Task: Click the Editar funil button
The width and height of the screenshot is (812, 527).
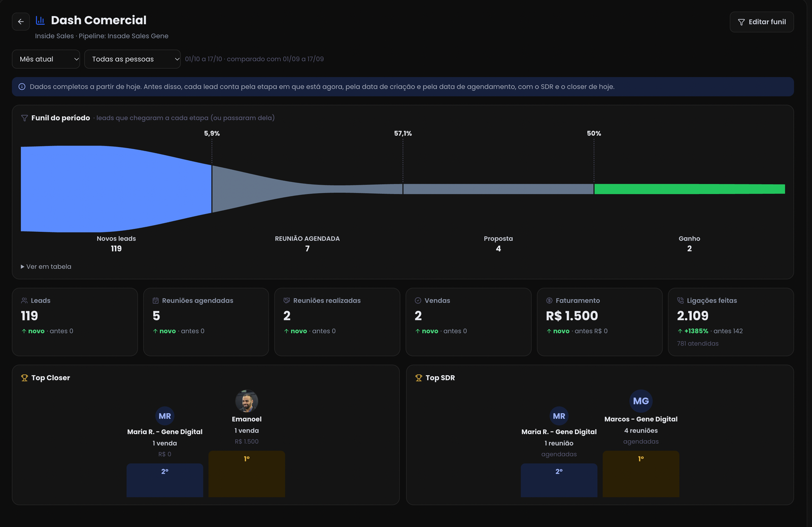Action: click(762, 22)
